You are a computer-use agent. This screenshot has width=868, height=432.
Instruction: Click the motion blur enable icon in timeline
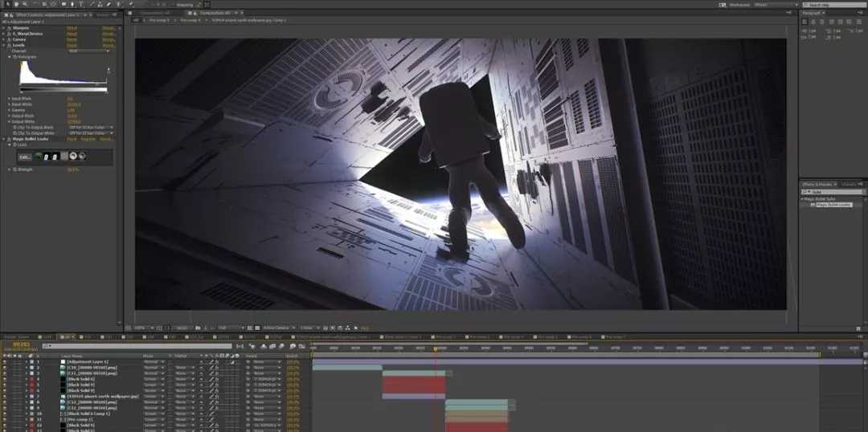point(282,346)
